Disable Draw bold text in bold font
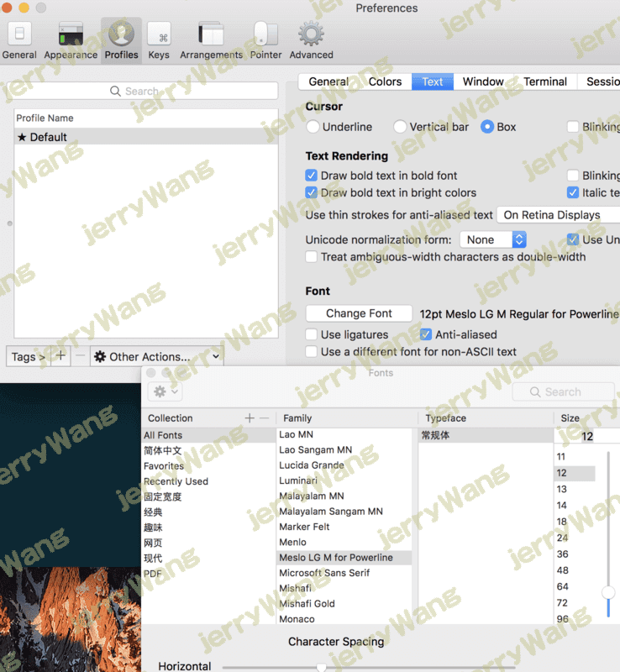Screen dimensions: 620x672 pyautogui.click(x=312, y=176)
